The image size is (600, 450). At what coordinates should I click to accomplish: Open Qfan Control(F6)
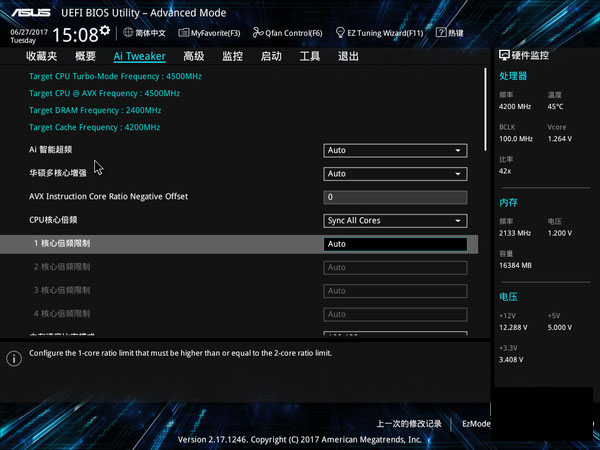pyautogui.click(x=287, y=33)
